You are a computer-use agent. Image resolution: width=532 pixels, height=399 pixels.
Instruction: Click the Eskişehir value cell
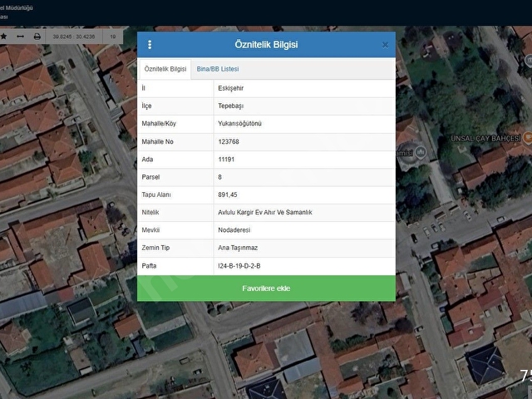231,88
